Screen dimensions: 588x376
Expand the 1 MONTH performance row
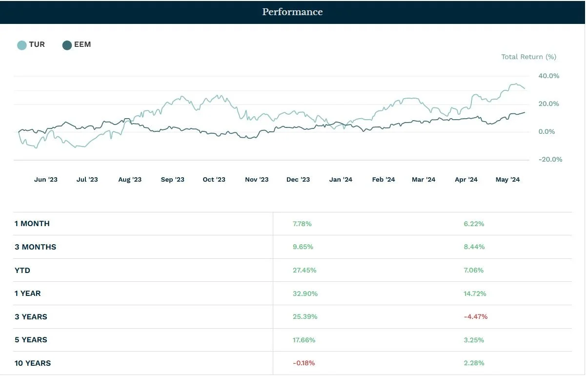pyautogui.click(x=32, y=223)
